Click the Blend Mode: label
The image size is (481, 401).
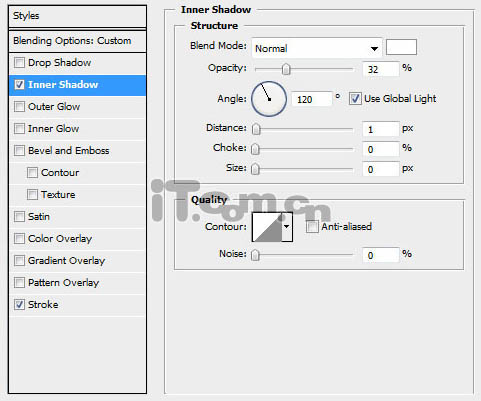[218, 46]
